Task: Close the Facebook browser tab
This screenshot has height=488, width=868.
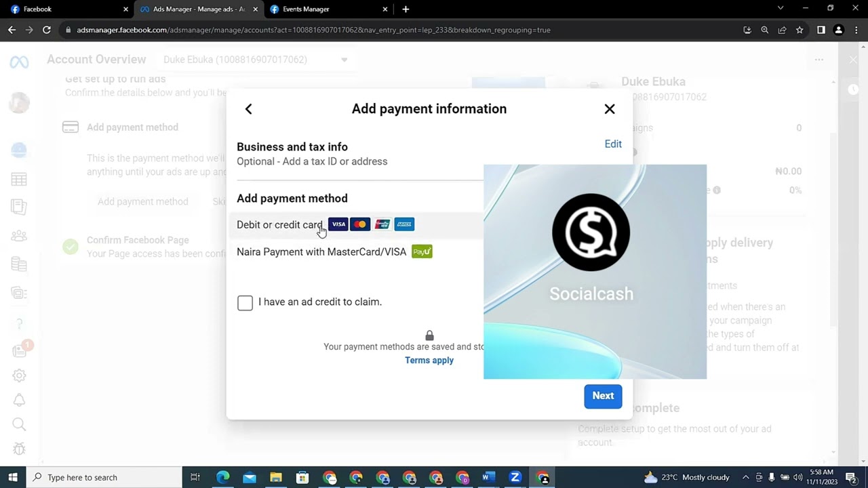Action: (x=125, y=9)
